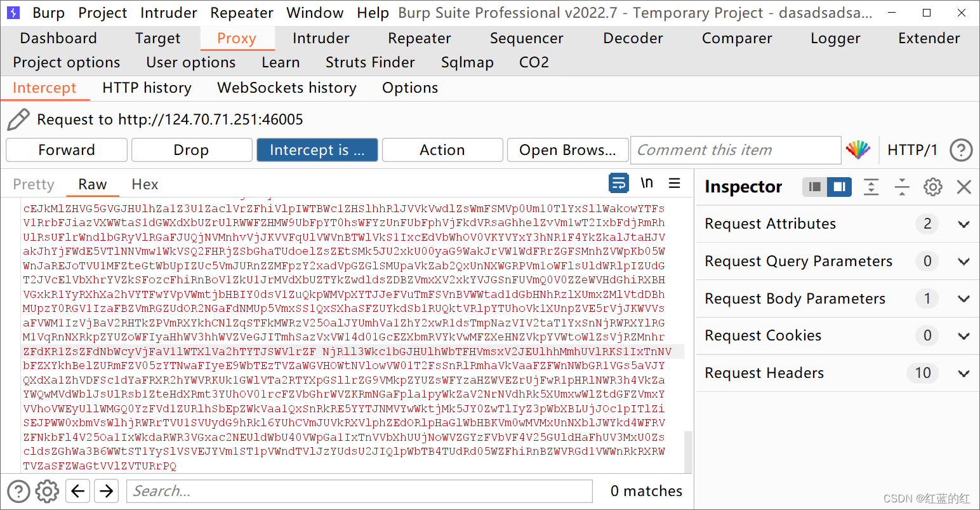The image size is (980, 510).
Task: Click Inspector expand all sections icon
Action: click(871, 187)
